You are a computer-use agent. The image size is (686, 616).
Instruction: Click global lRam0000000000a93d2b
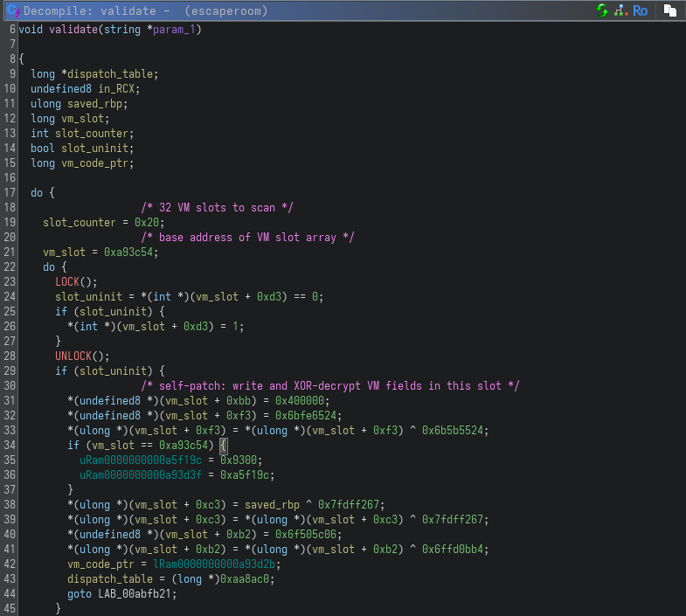coord(214,564)
